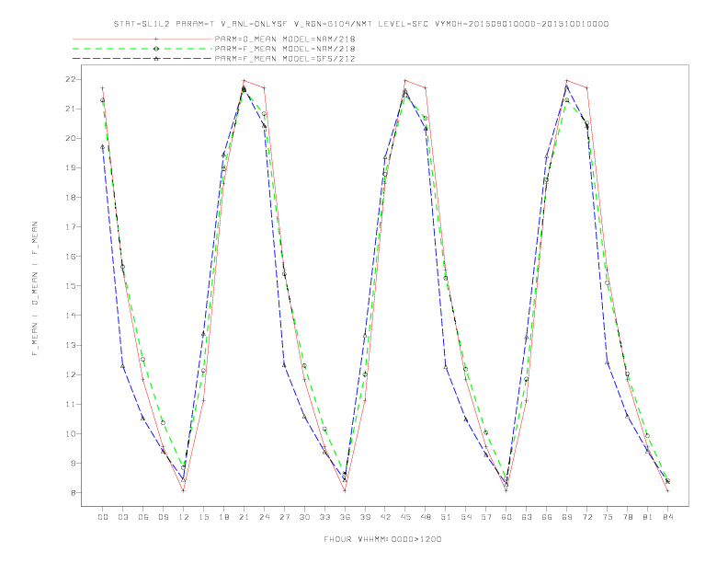
Task: Click y-axis tick value 10
Action: point(70,433)
